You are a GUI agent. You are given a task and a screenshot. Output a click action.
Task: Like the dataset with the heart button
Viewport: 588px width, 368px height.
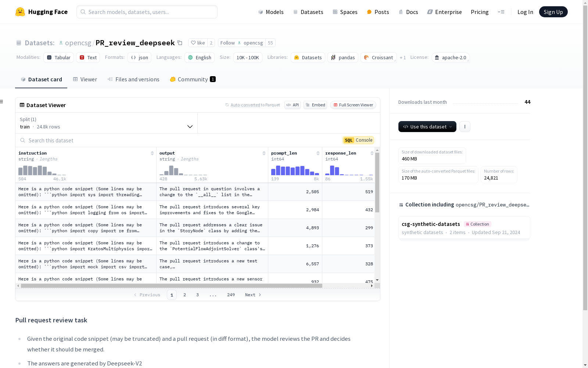[198, 43]
